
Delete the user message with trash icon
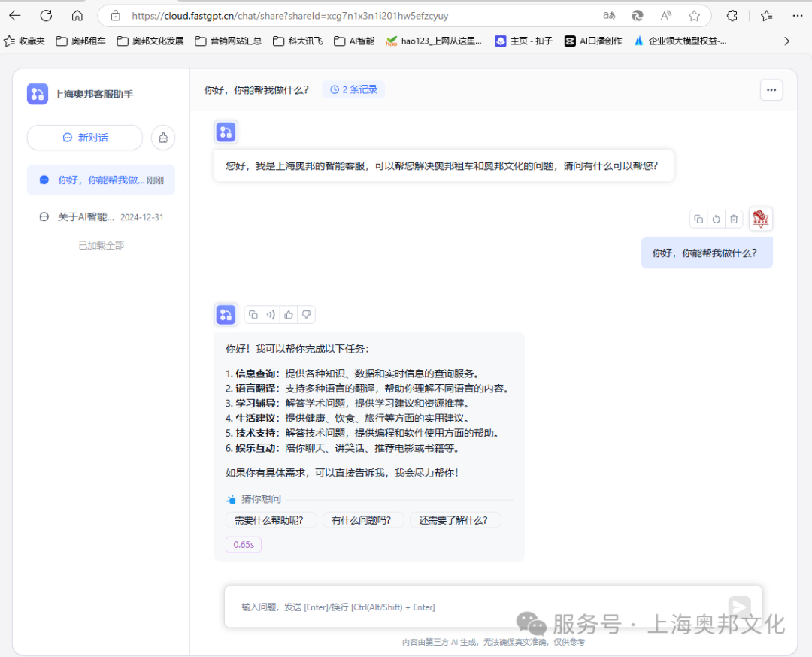pos(734,219)
